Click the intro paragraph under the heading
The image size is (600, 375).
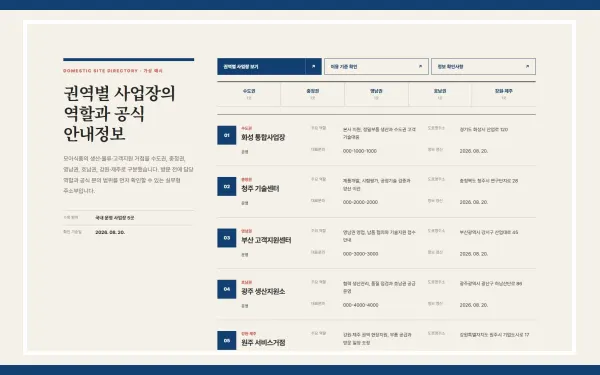(x=128, y=174)
